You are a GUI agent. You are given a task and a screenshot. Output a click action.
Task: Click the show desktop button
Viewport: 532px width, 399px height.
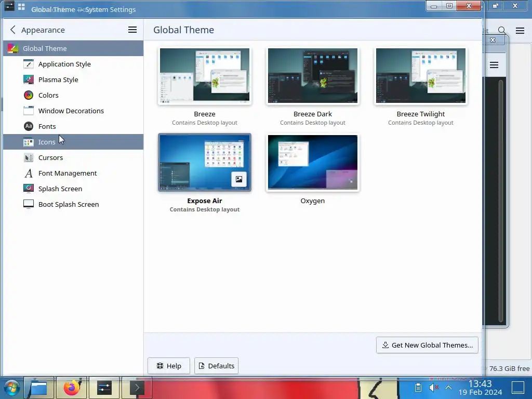[x=518, y=388]
